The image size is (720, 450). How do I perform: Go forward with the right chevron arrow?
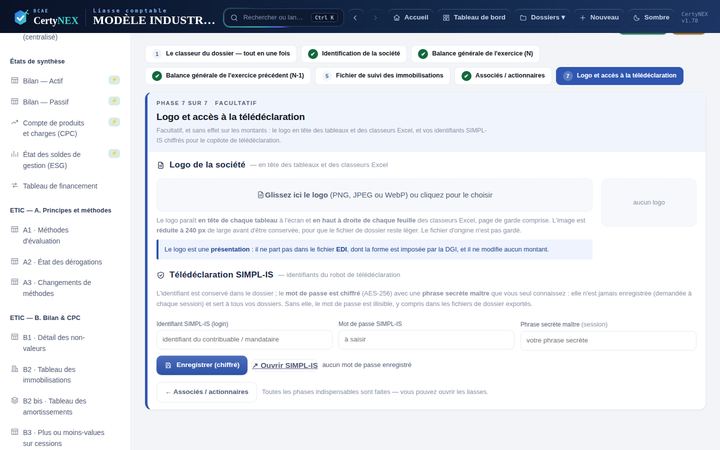tap(375, 17)
